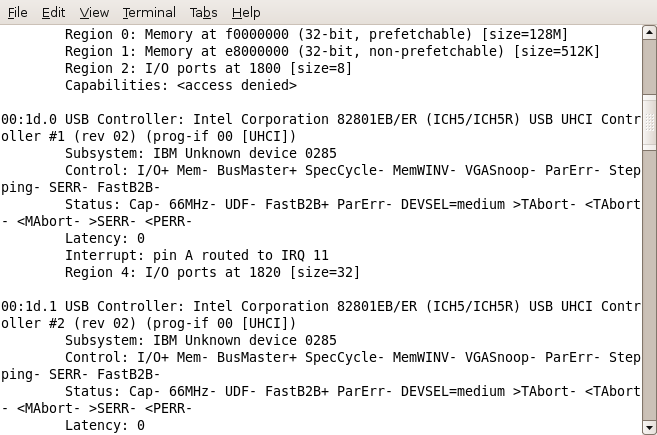Click 'Region 0: Memory at f0000000' line
657x435 pixels.
coord(316,34)
